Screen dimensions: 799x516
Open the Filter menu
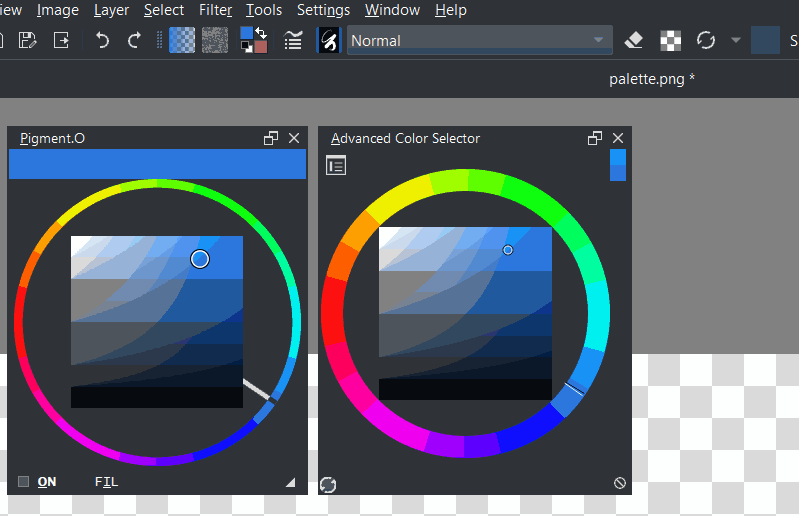click(x=216, y=10)
